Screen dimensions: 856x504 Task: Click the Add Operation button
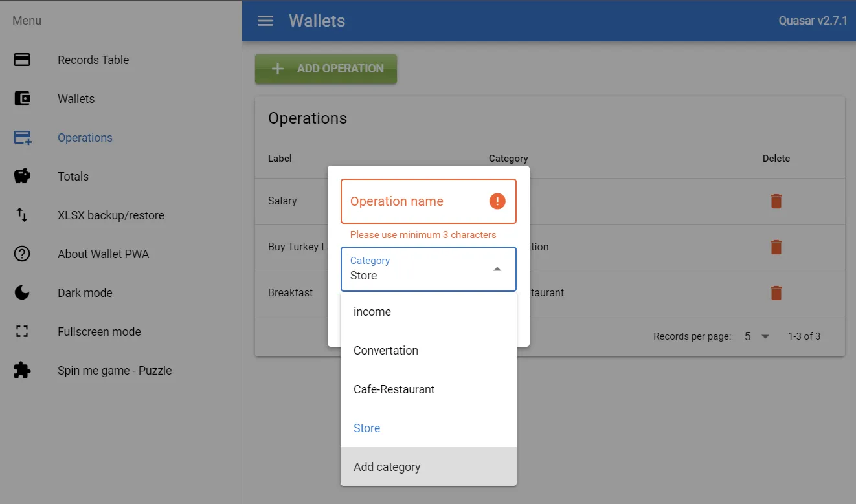[326, 69]
